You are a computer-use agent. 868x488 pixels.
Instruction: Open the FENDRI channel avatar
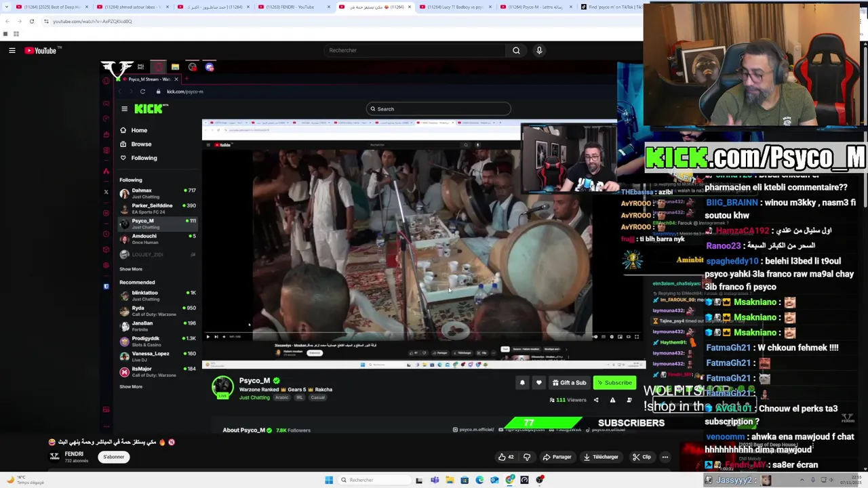(x=54, y=456)
